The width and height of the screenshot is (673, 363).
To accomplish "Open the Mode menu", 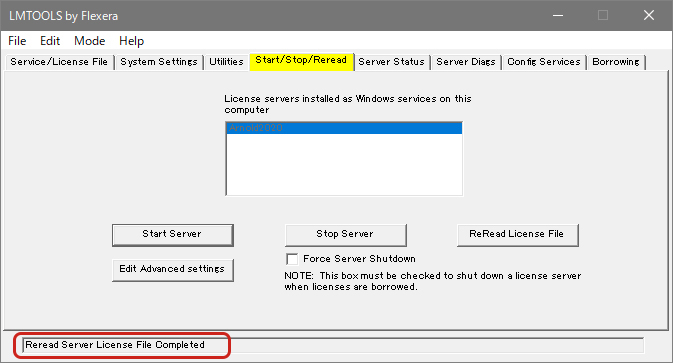I will coord(89,41).
